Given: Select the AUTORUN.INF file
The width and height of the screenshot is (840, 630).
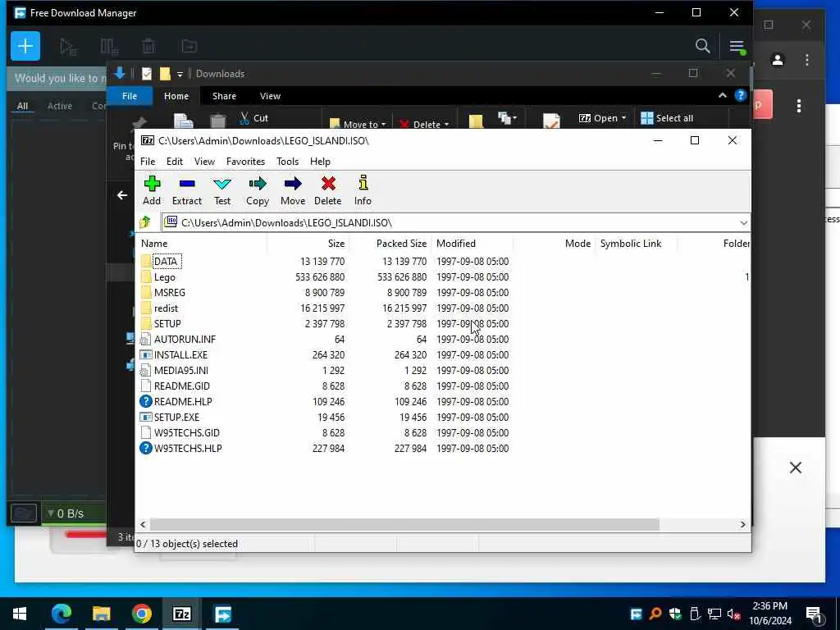Looking at the screenshot, I should [x=185, y=339].
